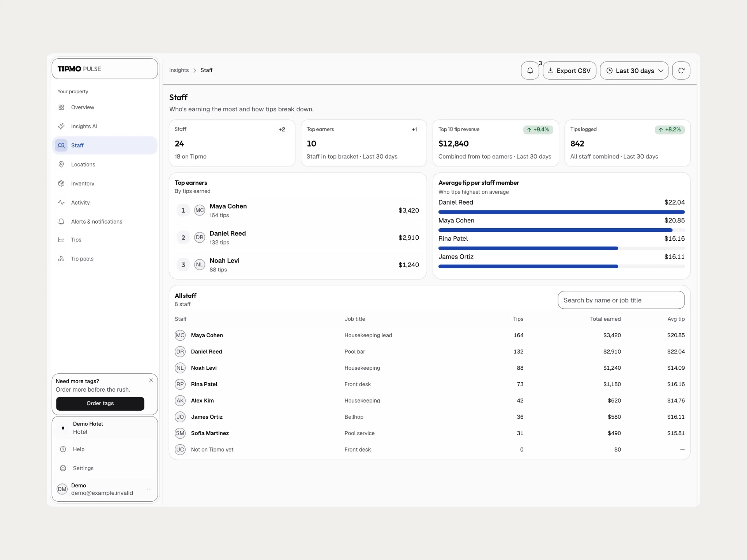747x560 pixels.
Task: Open the three-dot menu beside Demo account
Action: coord(149,489)
